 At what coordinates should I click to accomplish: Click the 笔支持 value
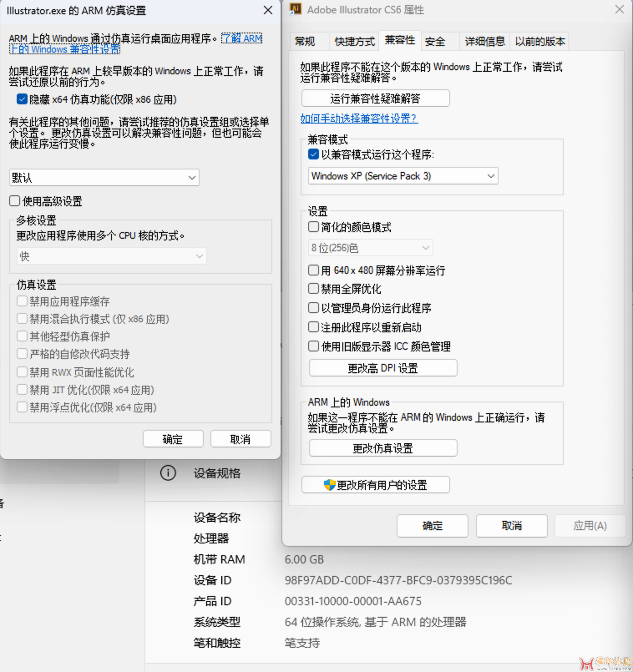coord(302,643)
